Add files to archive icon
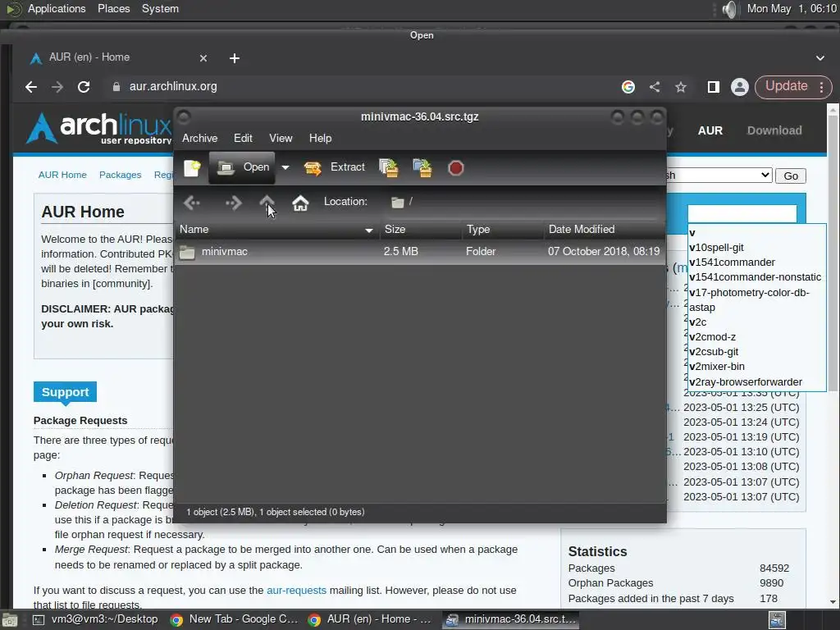The width and height of the screenshot is (840, 630). [389, 167]
